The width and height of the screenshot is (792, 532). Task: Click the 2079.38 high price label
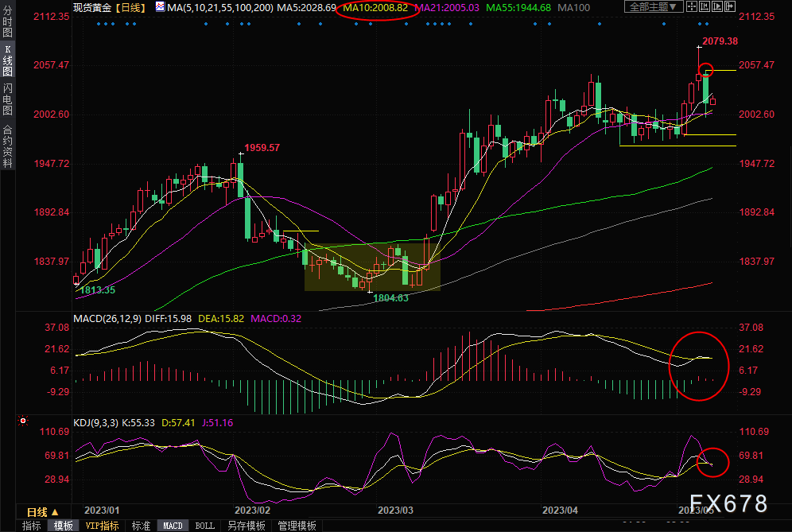pos(720,41)
